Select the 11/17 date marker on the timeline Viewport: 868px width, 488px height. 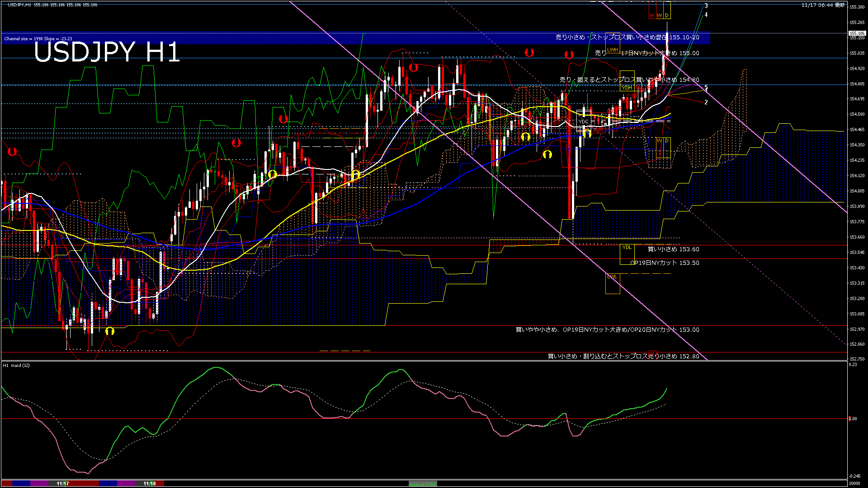click(x=63, y=483)
